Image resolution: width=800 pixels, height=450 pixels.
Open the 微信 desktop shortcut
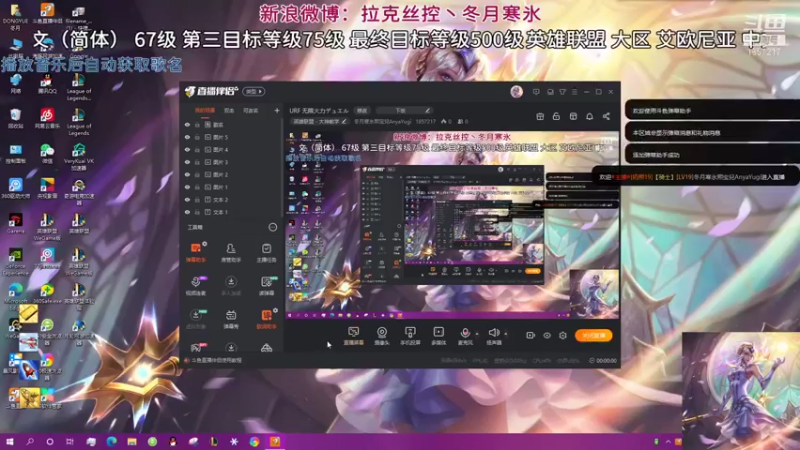click(x=47, y=153)
